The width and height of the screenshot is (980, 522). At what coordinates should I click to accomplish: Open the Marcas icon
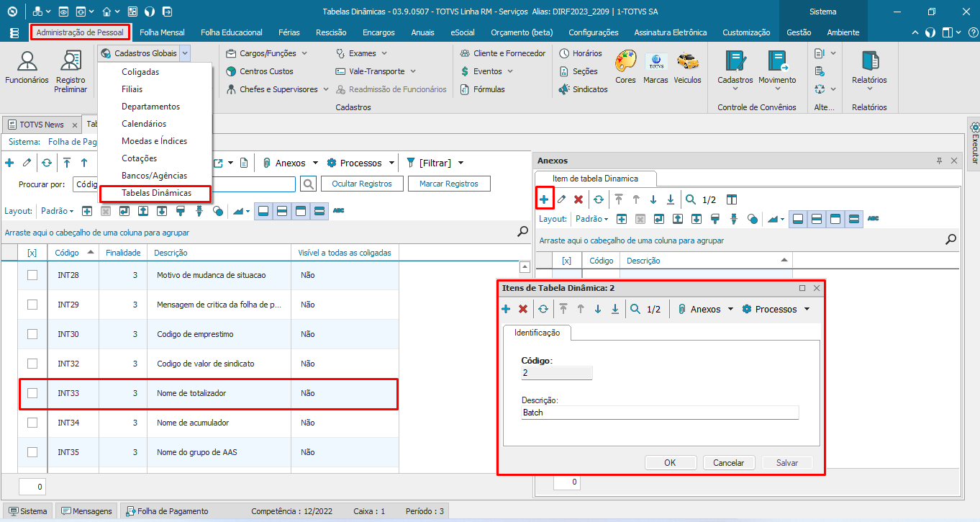655,68
